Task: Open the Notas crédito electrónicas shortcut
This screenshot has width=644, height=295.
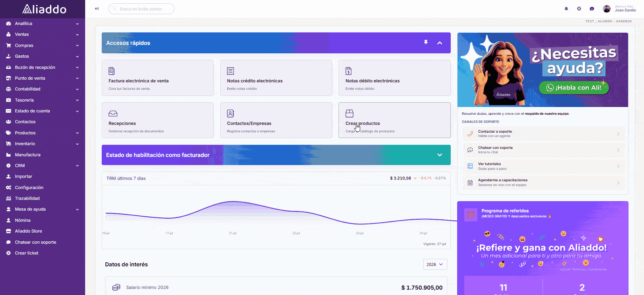Action: pyautogui.click(x=276, y=78)
